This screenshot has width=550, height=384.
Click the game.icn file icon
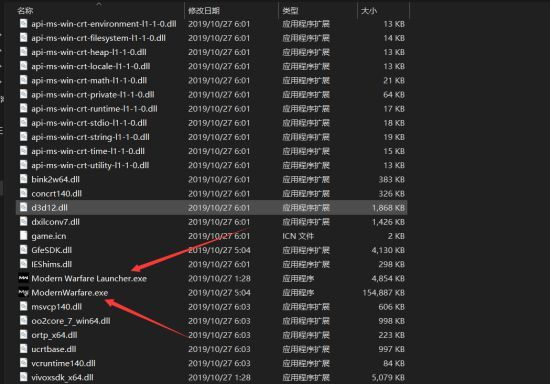click(24, 236)
